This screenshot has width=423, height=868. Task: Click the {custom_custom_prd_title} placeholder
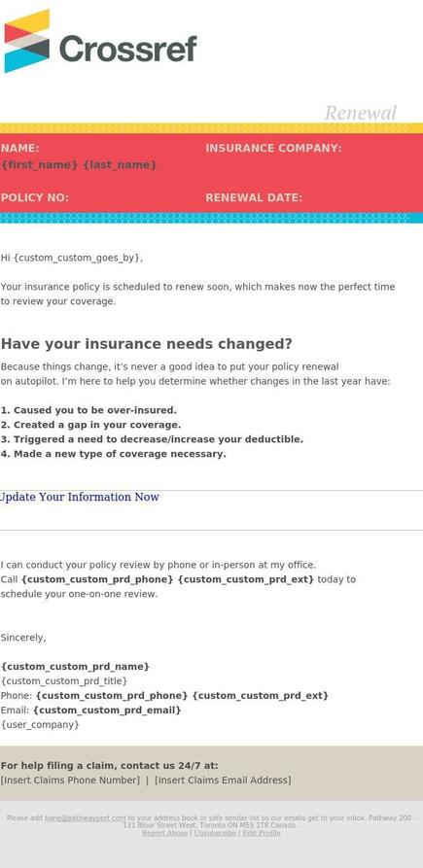click(x=63, y=681)
